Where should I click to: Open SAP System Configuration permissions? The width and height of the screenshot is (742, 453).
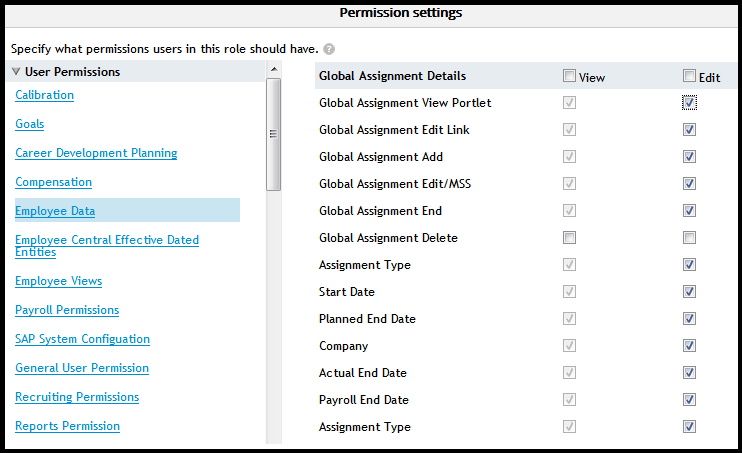tap(82, 339)
